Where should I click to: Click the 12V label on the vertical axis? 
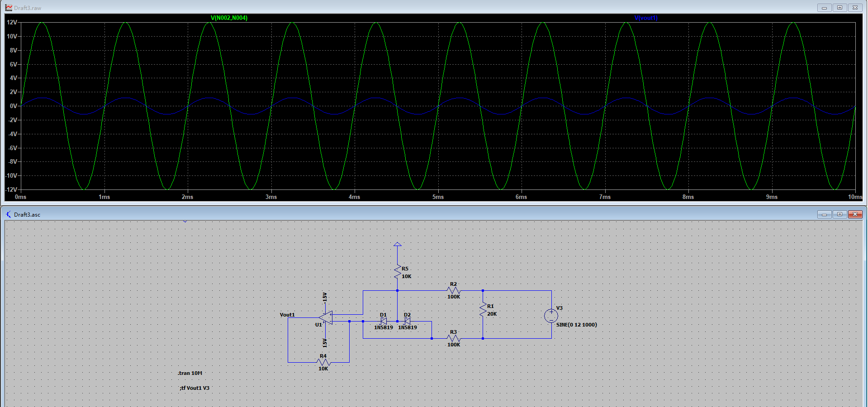12,23
